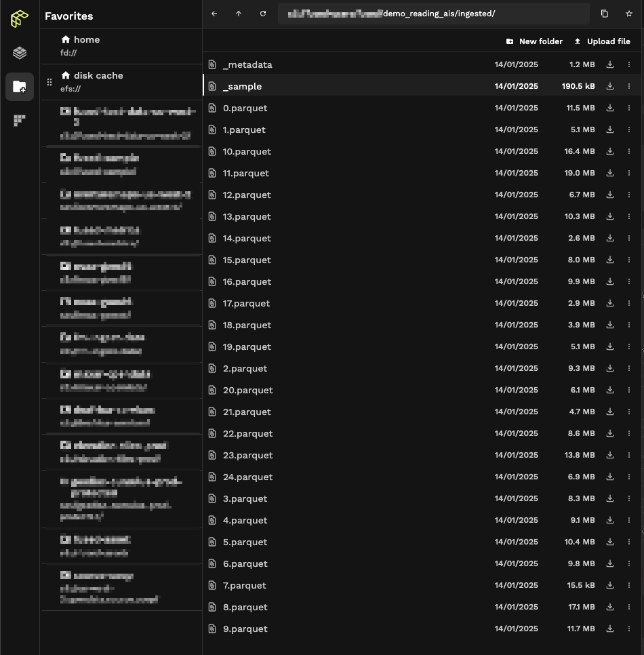Go up one directory with the up arrow
The height and width of the screenshot is (655, 644).
click(239, 14)
